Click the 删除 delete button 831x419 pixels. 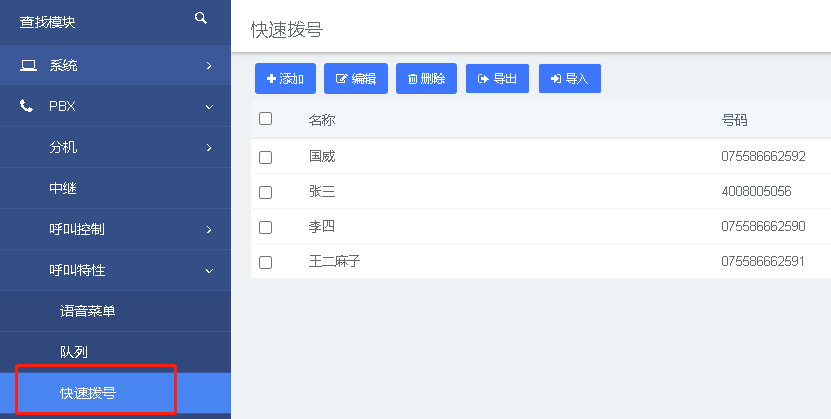pos(426,79)
